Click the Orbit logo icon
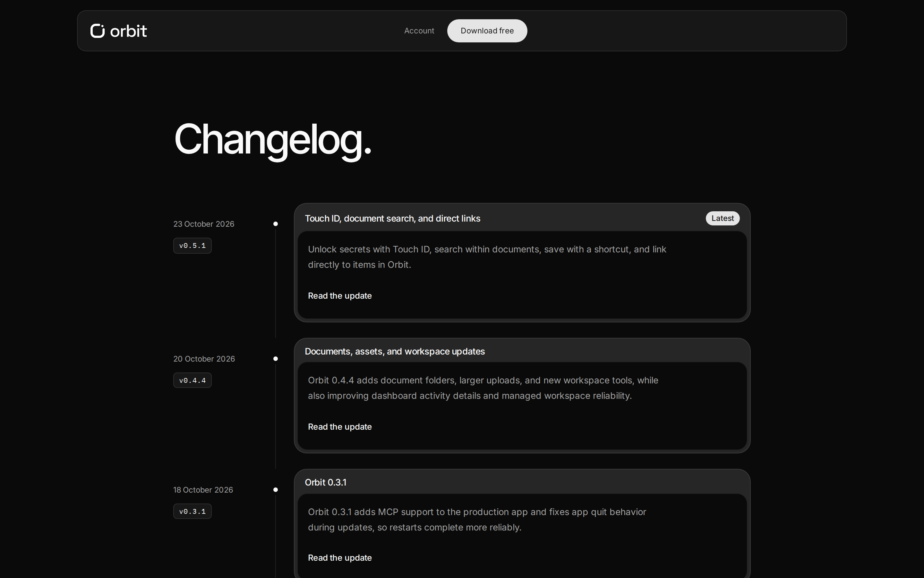Image resolution: width=924 pixels, height=578 pixels. (97, 31)
